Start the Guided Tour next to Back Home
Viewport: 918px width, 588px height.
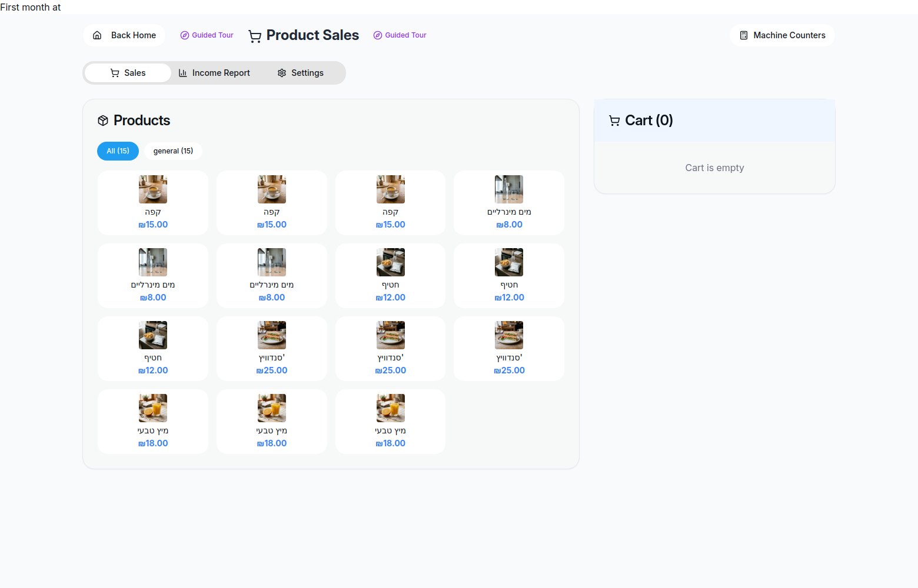pyautogui.click(x=207, y=35)
